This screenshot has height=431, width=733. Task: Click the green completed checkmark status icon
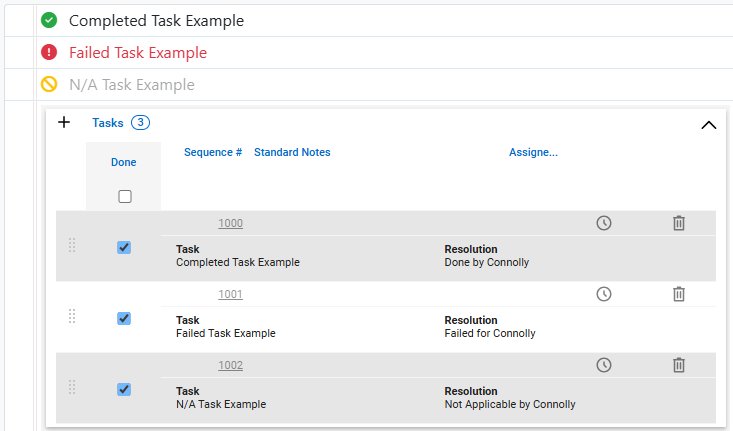pyautogui.click(x=49, y=20)
